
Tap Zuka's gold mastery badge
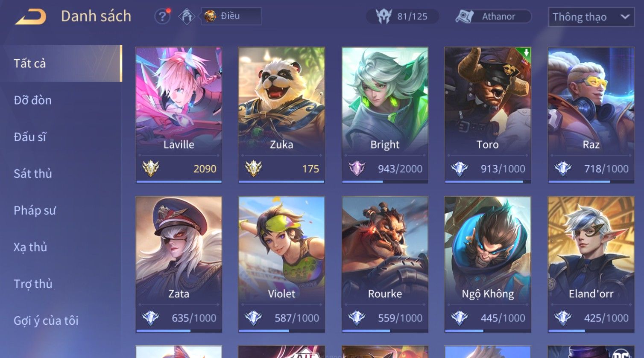pos(254,169)
